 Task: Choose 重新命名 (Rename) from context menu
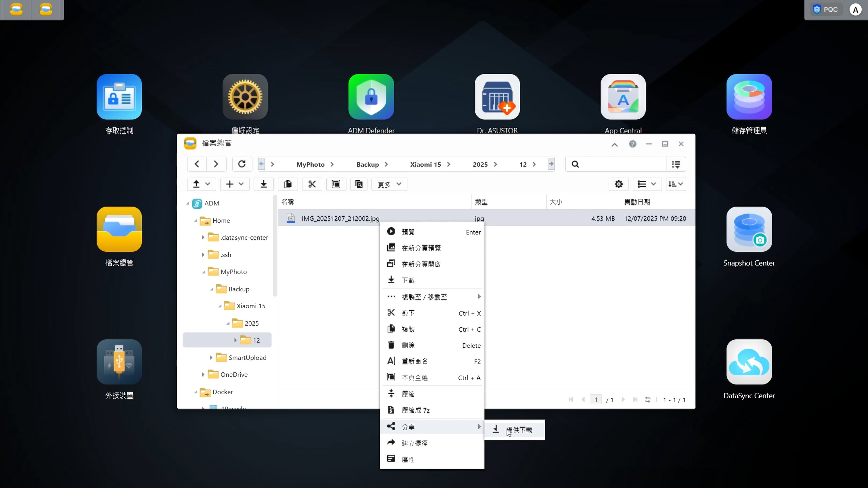(415, 361)
